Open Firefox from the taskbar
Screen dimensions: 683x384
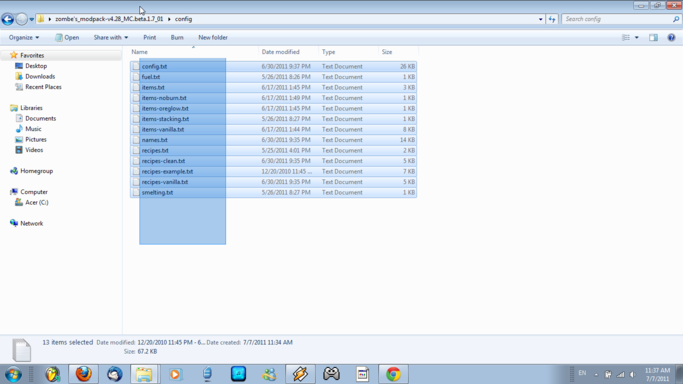click(x=83, y=374)
